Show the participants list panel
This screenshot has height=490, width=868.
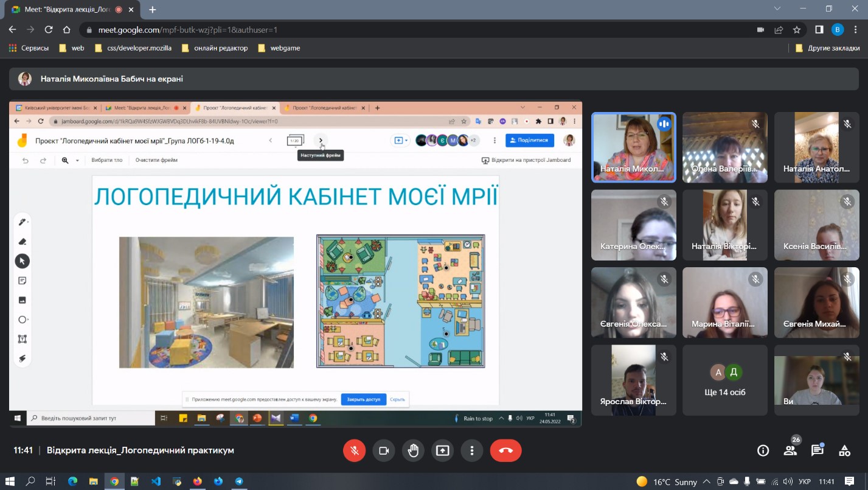(790, 450)
